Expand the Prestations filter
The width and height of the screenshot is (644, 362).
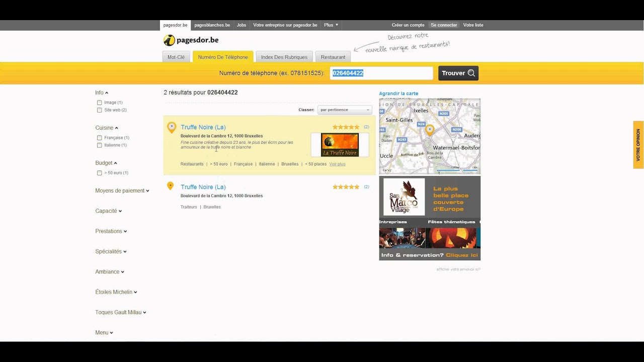[111, 231]
